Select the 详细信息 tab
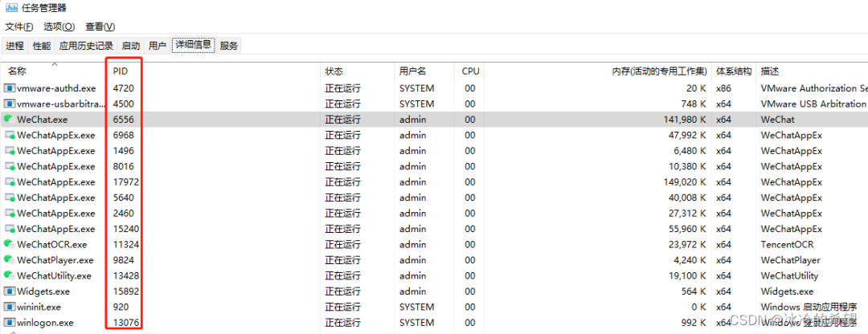868x334 pixels. click(193, 45)
